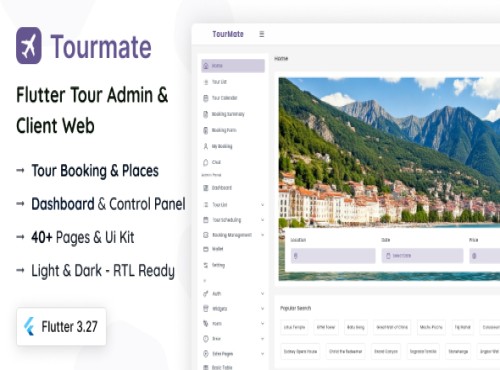
Task: Select the Home item in sidebar
Action: pyautogui.click(x=233, y=66)
